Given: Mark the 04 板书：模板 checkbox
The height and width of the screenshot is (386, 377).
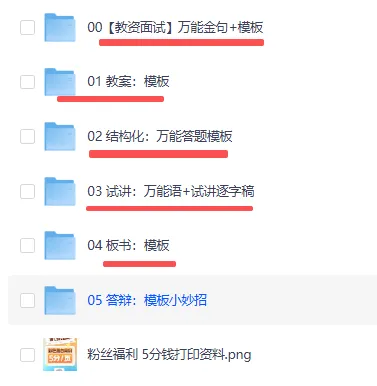Looking at the screenshot, I should click(x=27, y=245).
